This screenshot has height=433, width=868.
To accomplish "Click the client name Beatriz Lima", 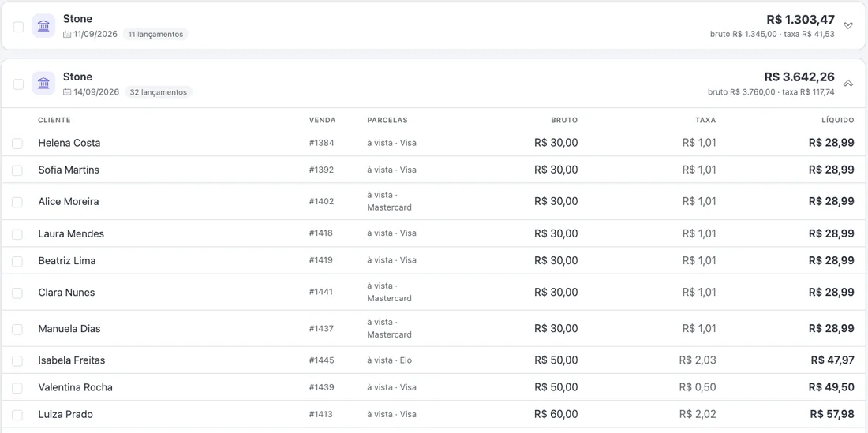I will point(67,260).
